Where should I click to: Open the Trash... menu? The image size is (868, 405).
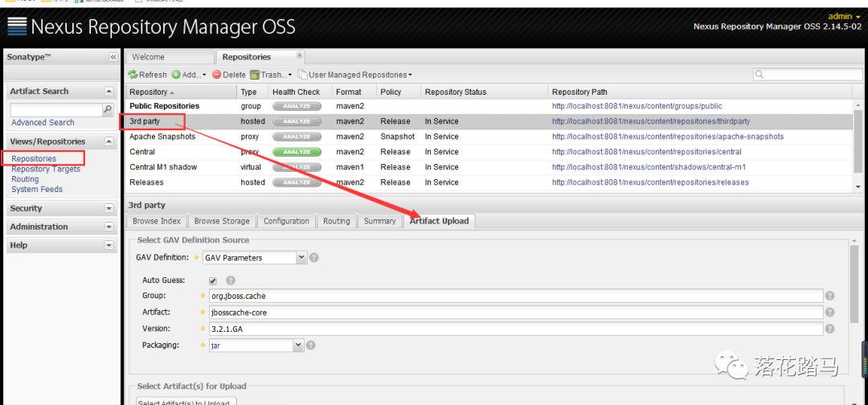pos(271,75)
